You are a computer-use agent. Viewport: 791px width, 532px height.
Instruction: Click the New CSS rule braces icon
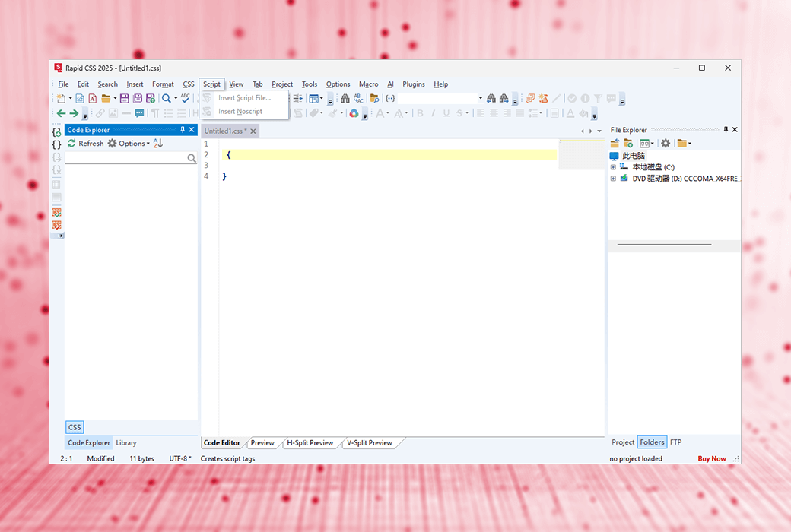[x=56, y=132]
